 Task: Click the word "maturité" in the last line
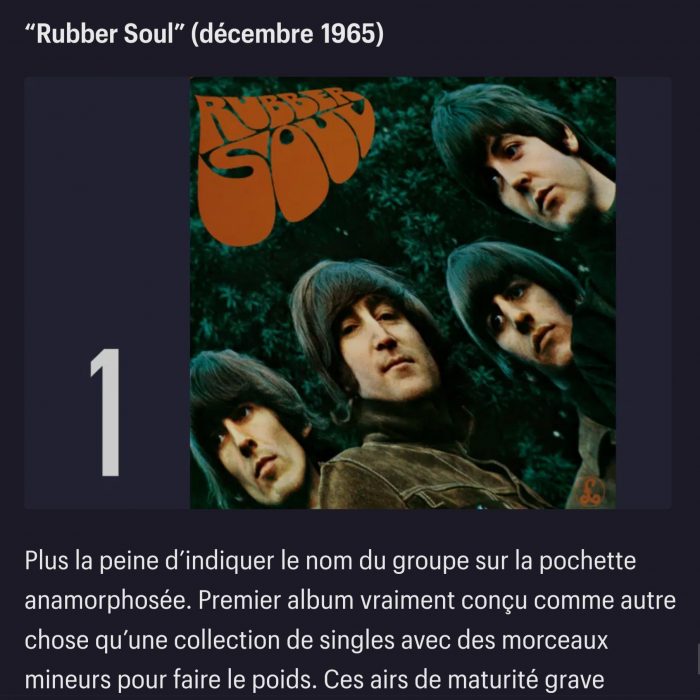(x=493, y=680)
